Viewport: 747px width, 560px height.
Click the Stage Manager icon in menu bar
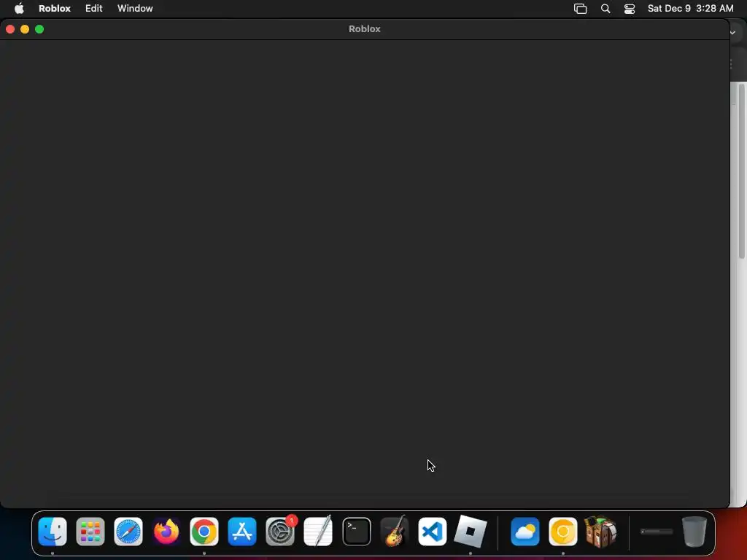click(580, 9)
